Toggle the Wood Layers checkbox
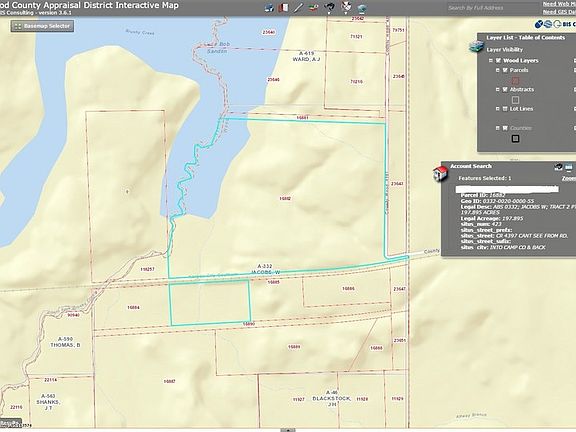 pos(498,60)
